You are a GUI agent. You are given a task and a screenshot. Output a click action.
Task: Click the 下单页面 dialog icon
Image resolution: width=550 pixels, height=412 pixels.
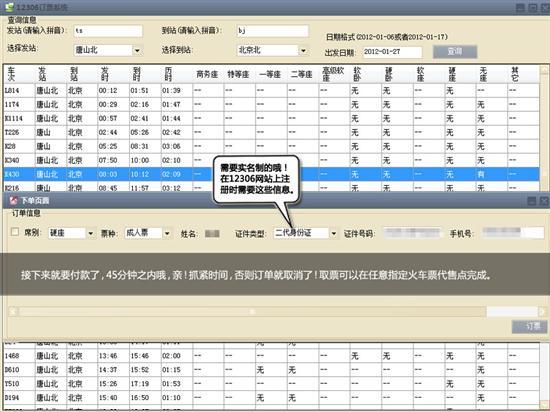pos(13,200)
